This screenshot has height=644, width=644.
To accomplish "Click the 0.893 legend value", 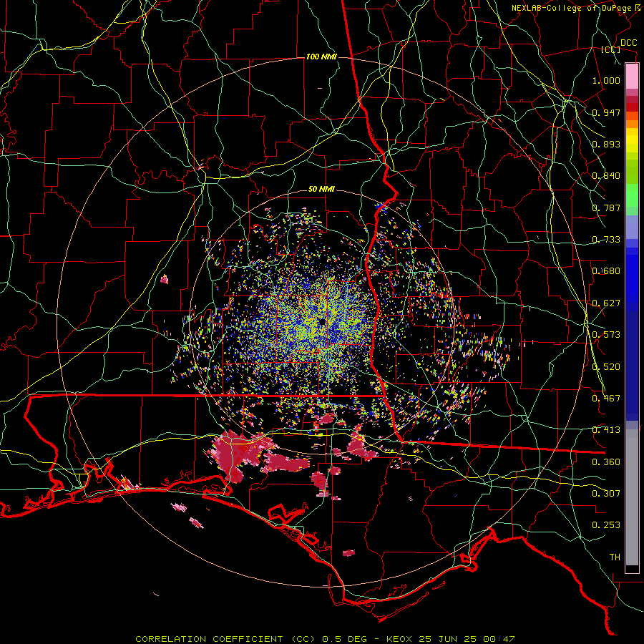I will [x=606, y=144].
